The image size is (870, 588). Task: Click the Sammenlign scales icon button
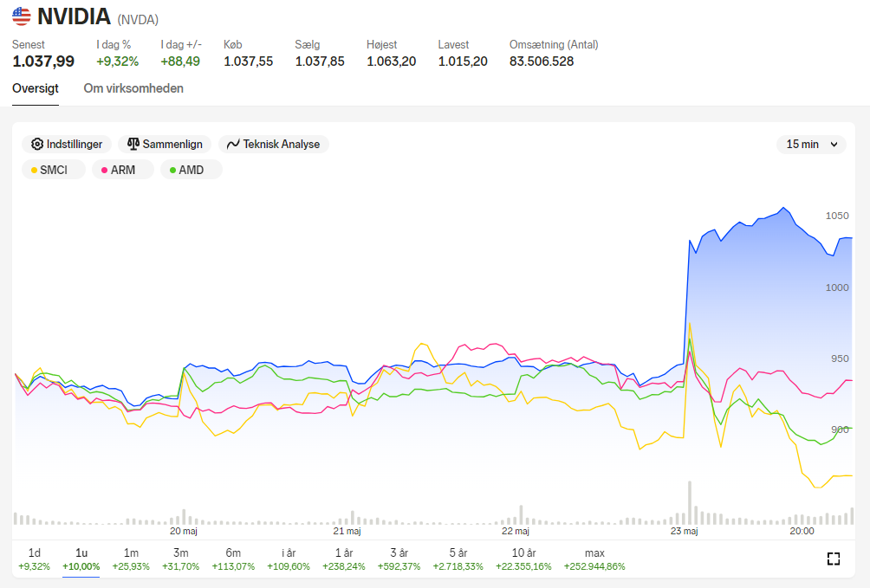[165, 145]
